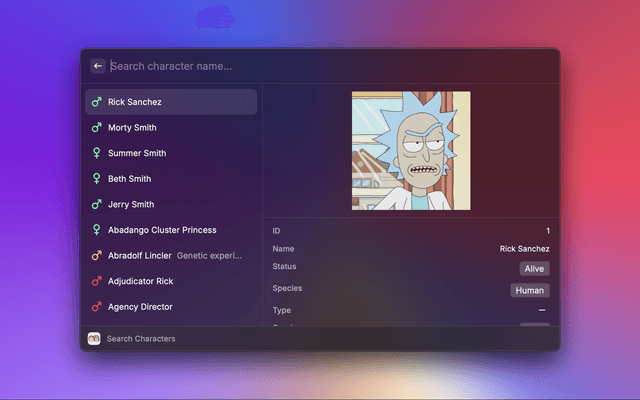The height and width of the screenshot is (400, 640).
Task: Click male gender icon beside Morty Smith
Action: point(97,128)
